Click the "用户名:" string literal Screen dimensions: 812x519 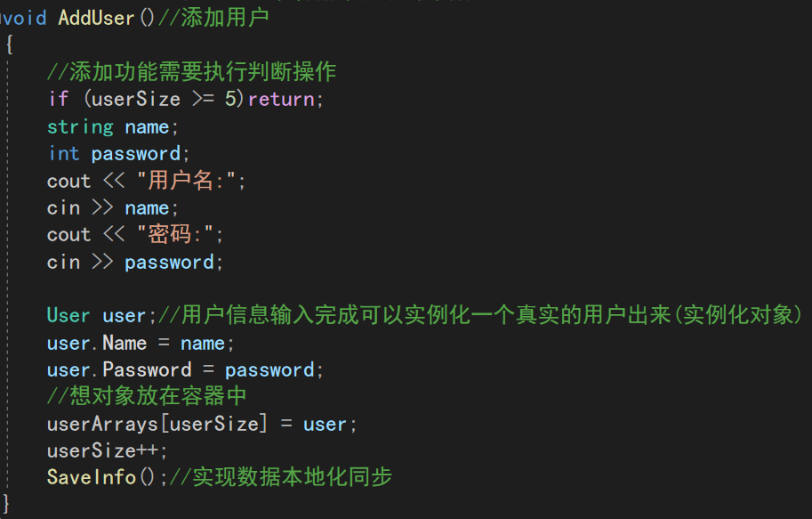coord(187,181)
